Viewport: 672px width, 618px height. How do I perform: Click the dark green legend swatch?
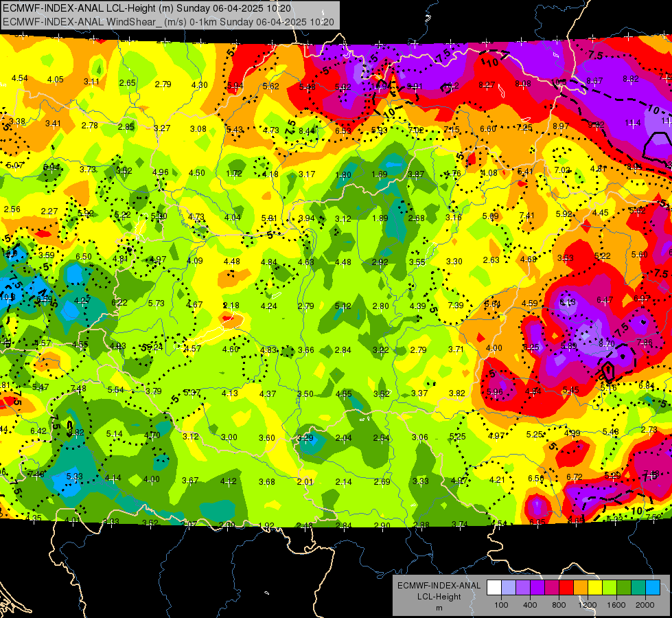coord(624,588)
